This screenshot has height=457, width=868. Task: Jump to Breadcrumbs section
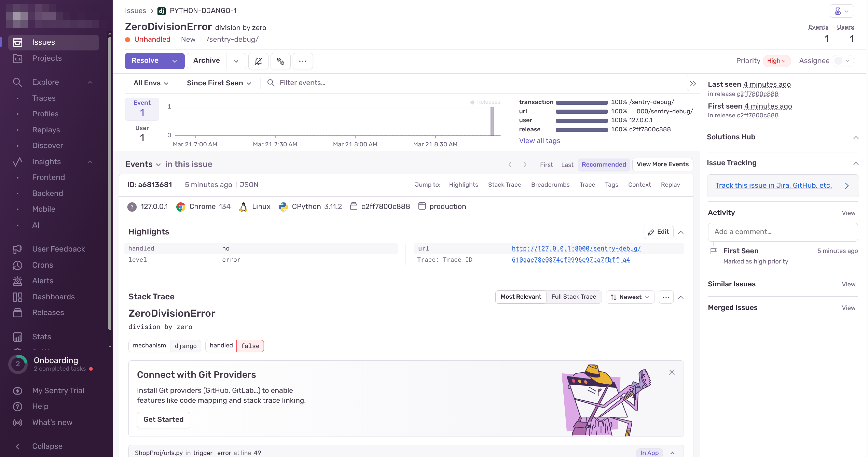550,184
